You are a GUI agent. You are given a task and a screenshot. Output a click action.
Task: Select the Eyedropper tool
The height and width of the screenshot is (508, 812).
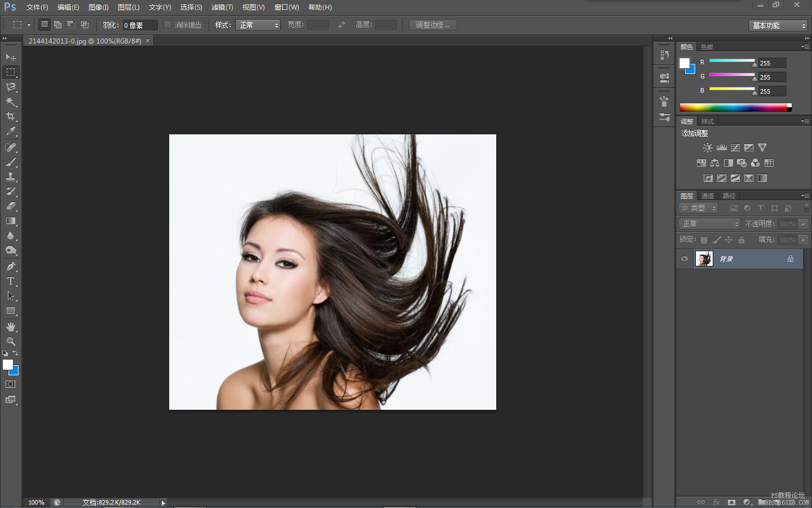[x=11, y=131]
